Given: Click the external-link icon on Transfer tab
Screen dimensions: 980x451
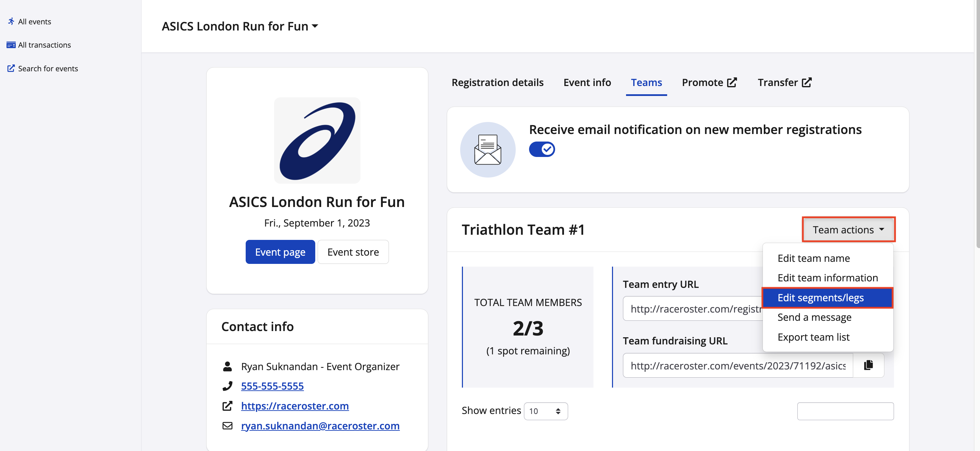Looking at the screenshot, I should tap(807, 83).
